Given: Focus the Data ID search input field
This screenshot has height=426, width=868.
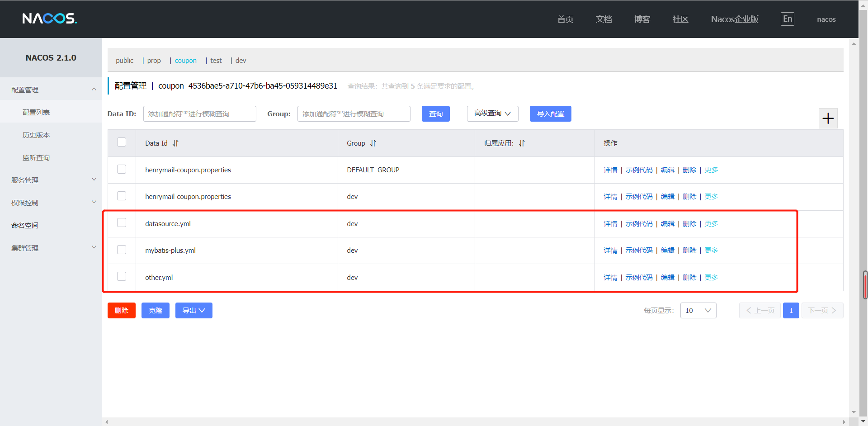Looking at the screenshot, I should click(199, 114).
